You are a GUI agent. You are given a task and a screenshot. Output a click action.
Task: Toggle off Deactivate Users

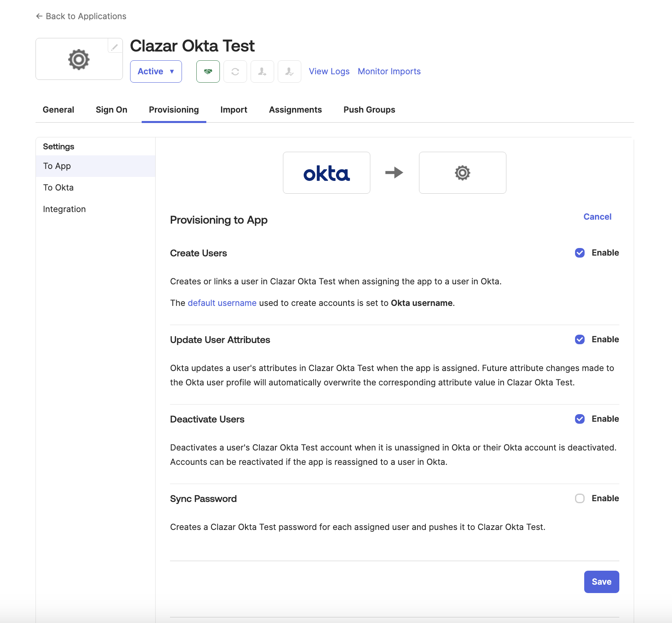[x=580, y=419]
